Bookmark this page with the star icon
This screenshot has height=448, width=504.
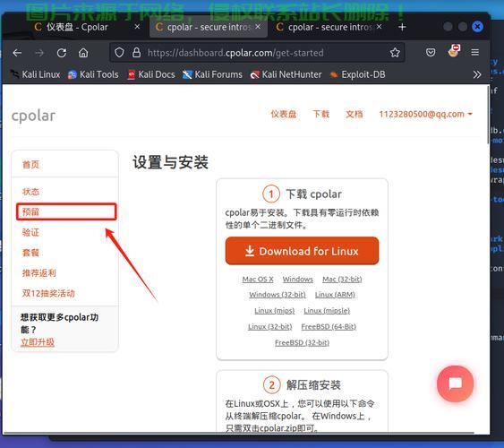(x=395, y=53)
